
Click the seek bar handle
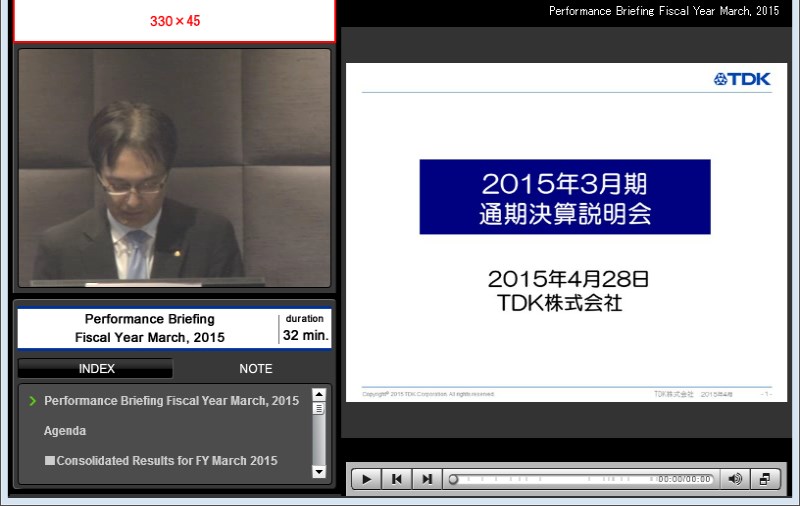(453, 479)
